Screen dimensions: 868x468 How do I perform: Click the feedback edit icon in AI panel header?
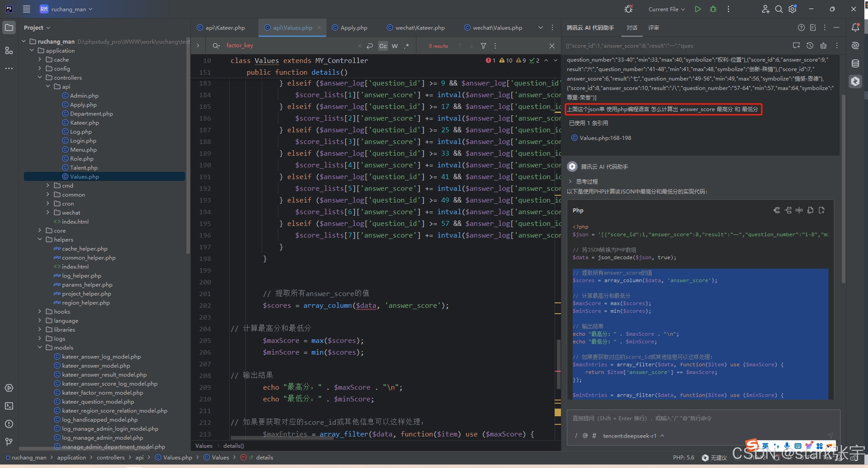813,27
